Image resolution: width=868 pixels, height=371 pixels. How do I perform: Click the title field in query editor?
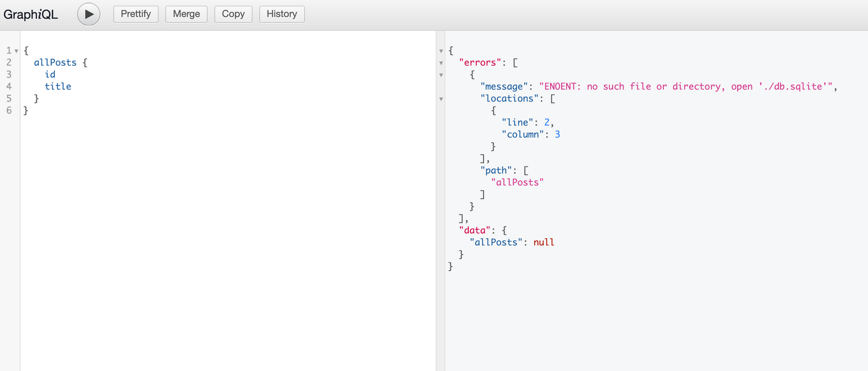58,86
